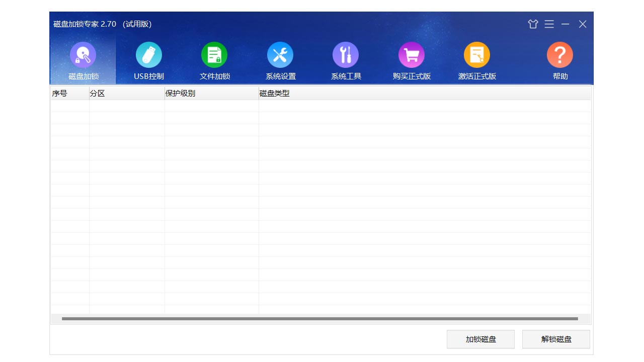Open the 激活正式版 activation page

(477, 55)
